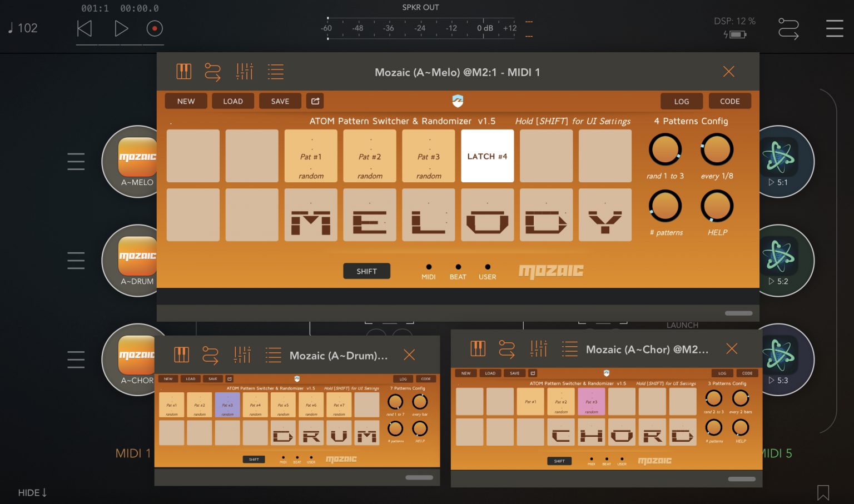Click the HELP knob in A~Melo
854x504 pixels.
[717, 206]
